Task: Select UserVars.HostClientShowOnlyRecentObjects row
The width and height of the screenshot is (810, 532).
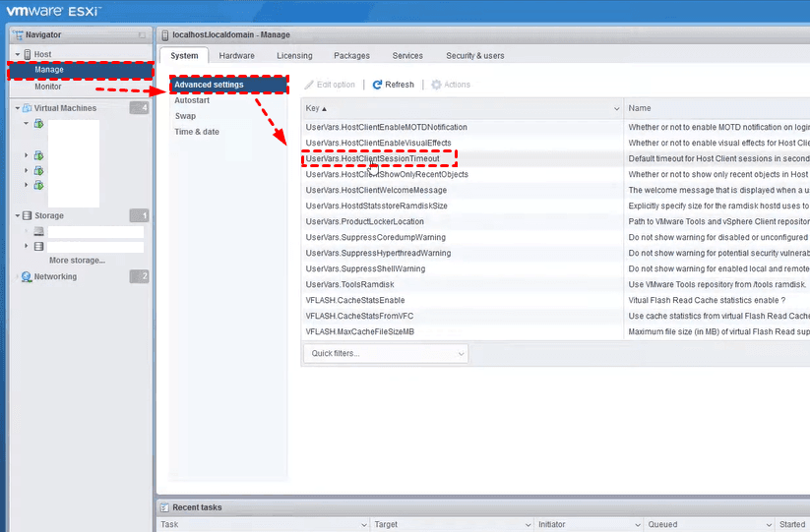Action: pos(556,174)
